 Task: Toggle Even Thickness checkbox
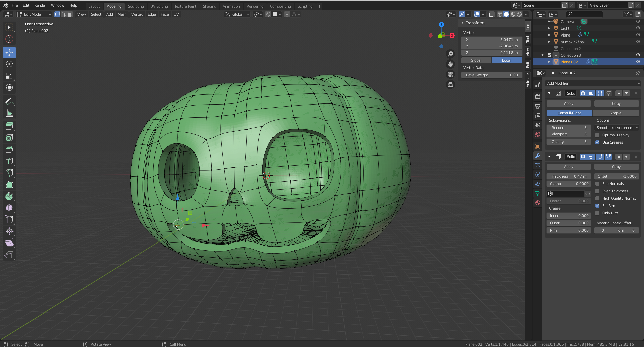coord(597,191)
